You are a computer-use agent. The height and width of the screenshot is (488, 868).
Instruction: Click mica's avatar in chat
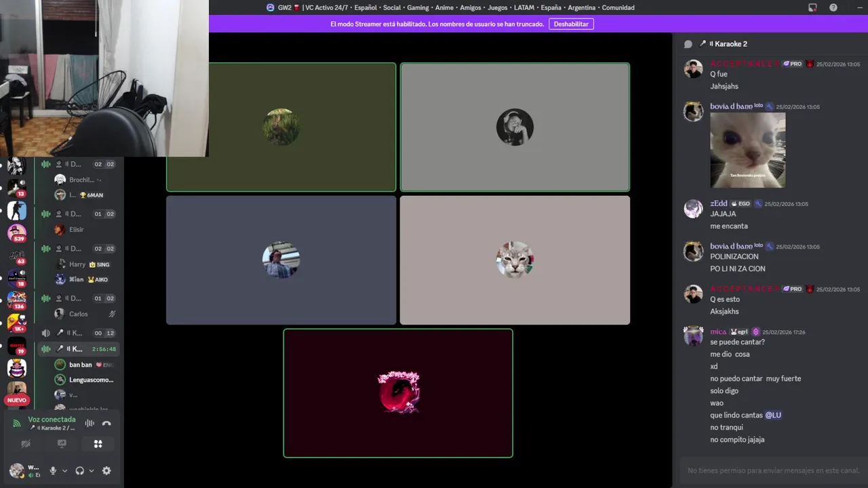coord(693,337)
